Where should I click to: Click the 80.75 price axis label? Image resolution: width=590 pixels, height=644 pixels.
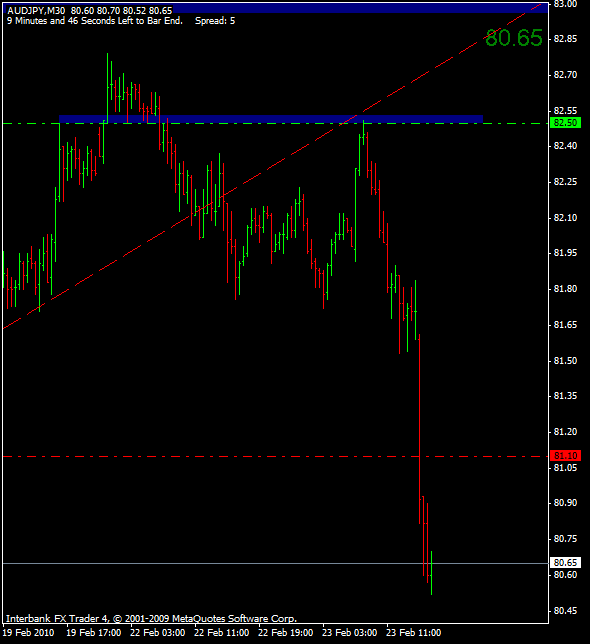[x=565, y=539]
